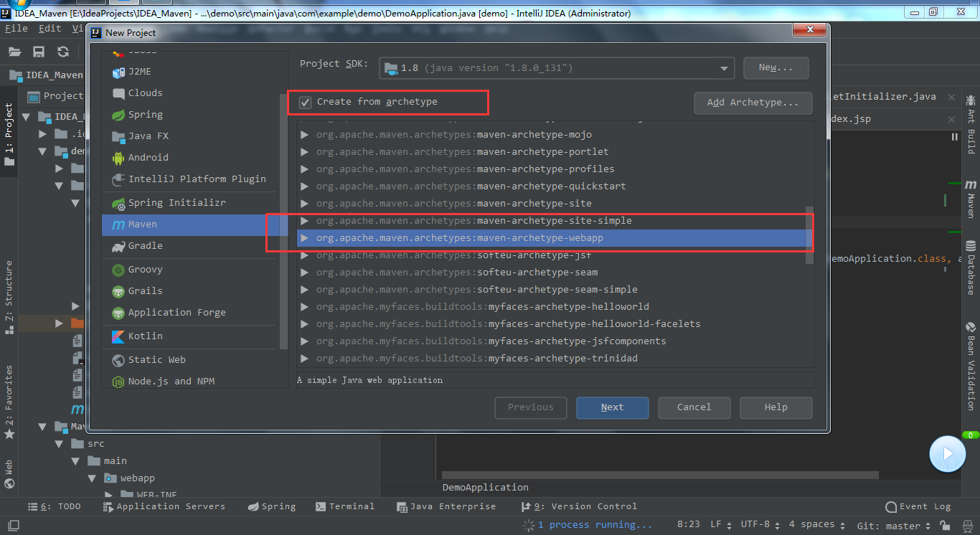The width and height of the screenshot is (980, 535).
Task: Click the archetype list vertical scrollbar
Action: (811, 235)
